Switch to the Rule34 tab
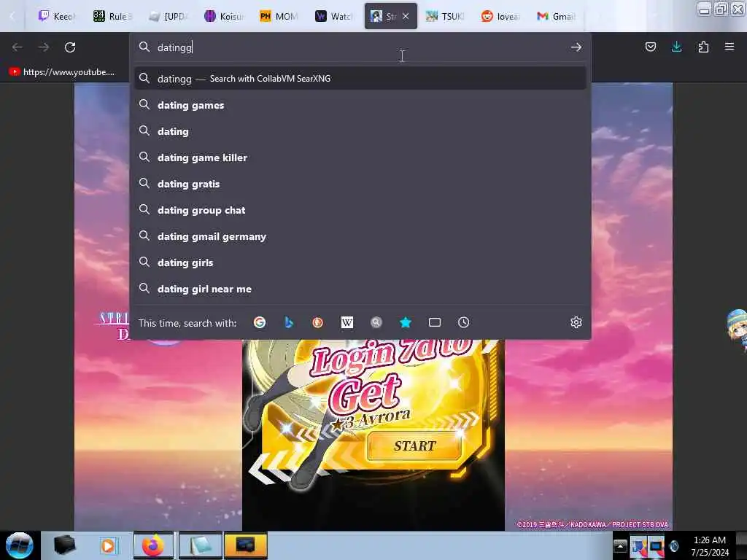The width and height of the screenshot is (747, 560). pos(112,16)
